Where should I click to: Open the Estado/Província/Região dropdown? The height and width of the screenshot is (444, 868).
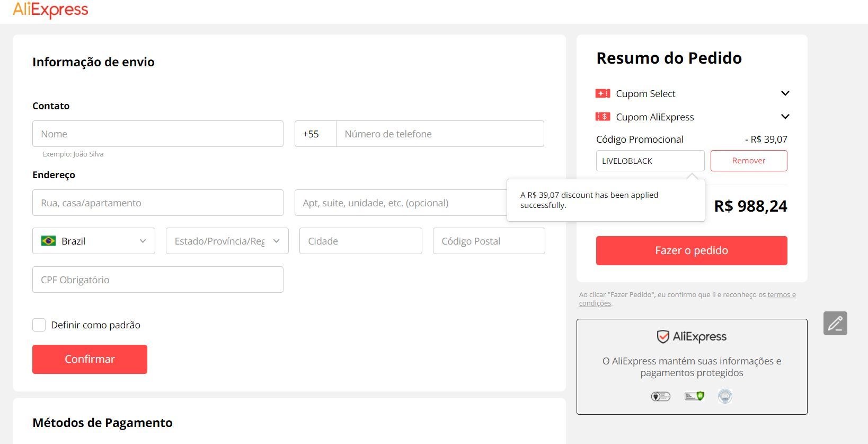coord(227,241)
